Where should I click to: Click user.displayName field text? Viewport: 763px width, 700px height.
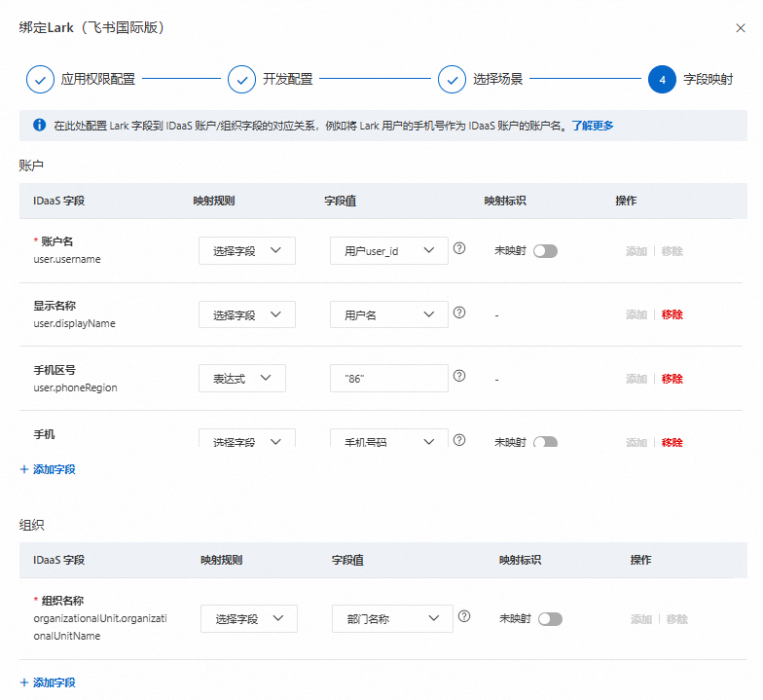click(x=74, y=323)
